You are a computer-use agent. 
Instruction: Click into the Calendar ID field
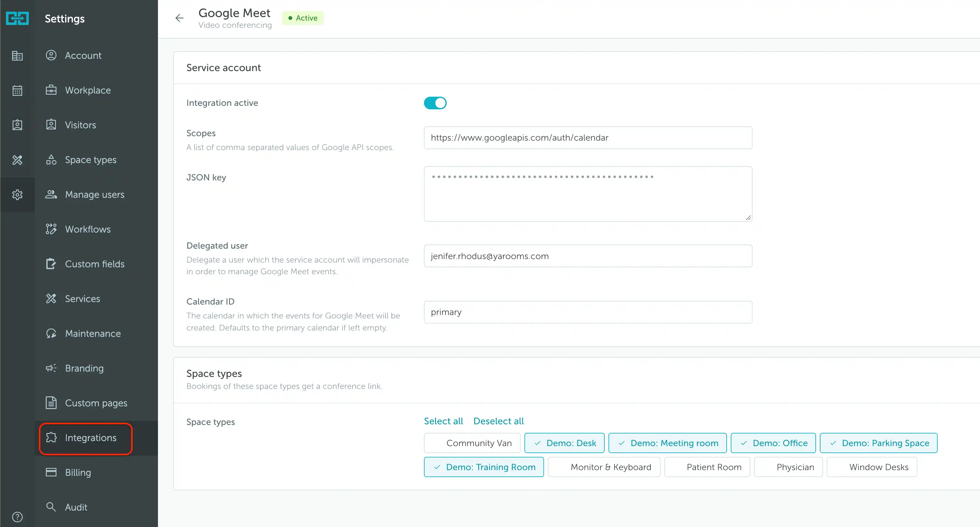[588, 312]
